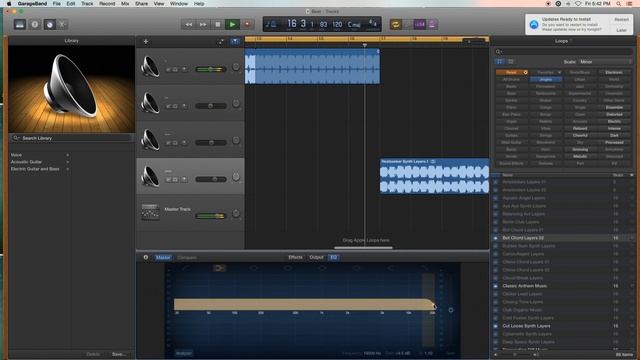This screenshot has width=640, height=360.
Task: Click the first track's input button
Action: coord(184,69)
